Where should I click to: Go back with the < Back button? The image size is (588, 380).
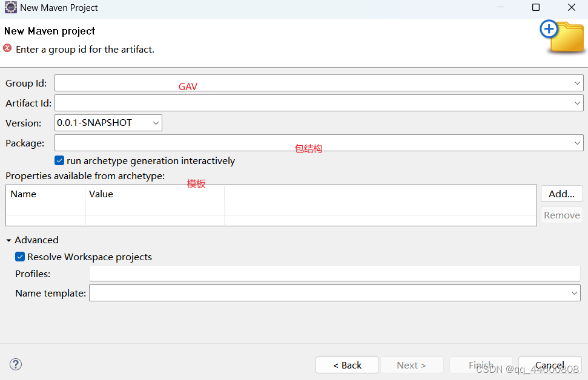click(347, 365)
